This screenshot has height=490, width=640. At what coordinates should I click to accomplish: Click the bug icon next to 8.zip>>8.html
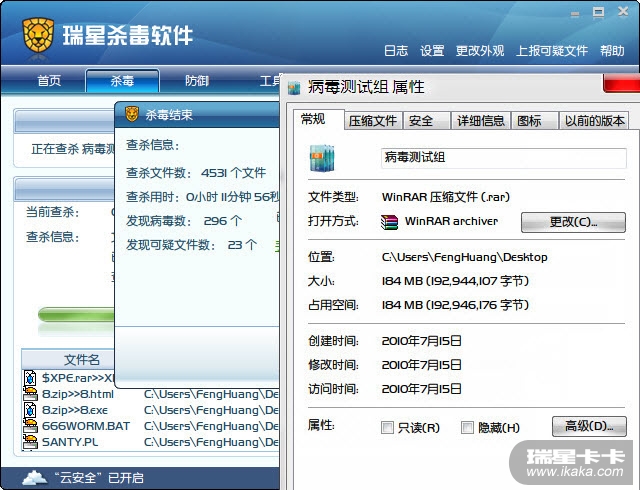(x=30, y=394)
